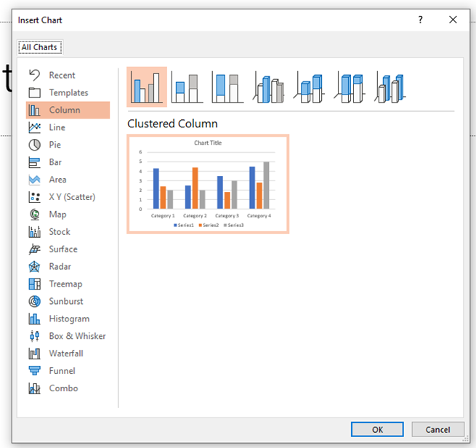Choose the 3-D 100% Stacked Column icon

pos(351,87)
